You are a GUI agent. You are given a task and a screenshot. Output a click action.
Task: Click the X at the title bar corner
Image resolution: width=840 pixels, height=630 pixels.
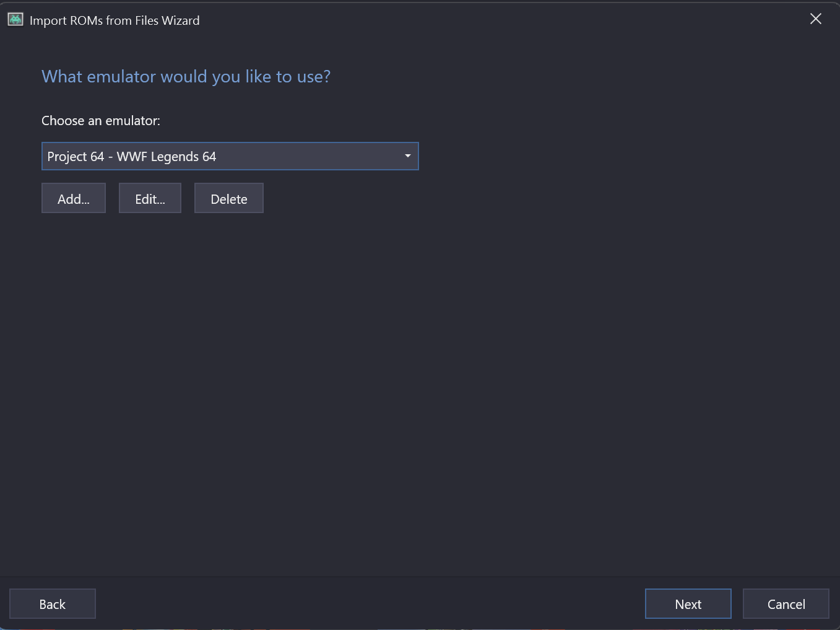point(816,19)
